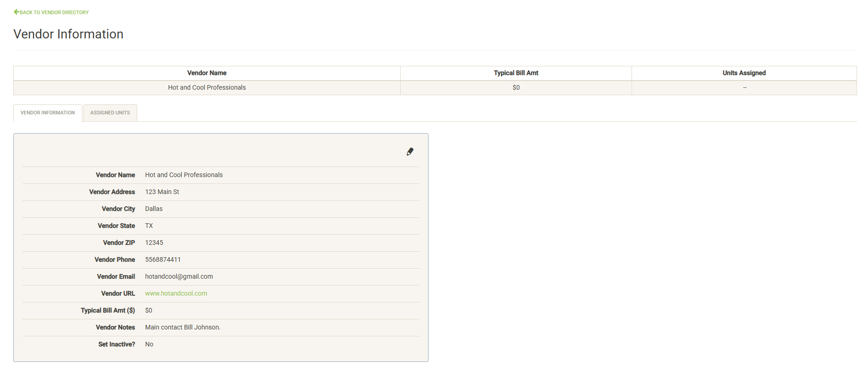The image size is (868, 383).
Task: Click the note Main contact Bill Johnson
Action: click(x=182, y=328)
